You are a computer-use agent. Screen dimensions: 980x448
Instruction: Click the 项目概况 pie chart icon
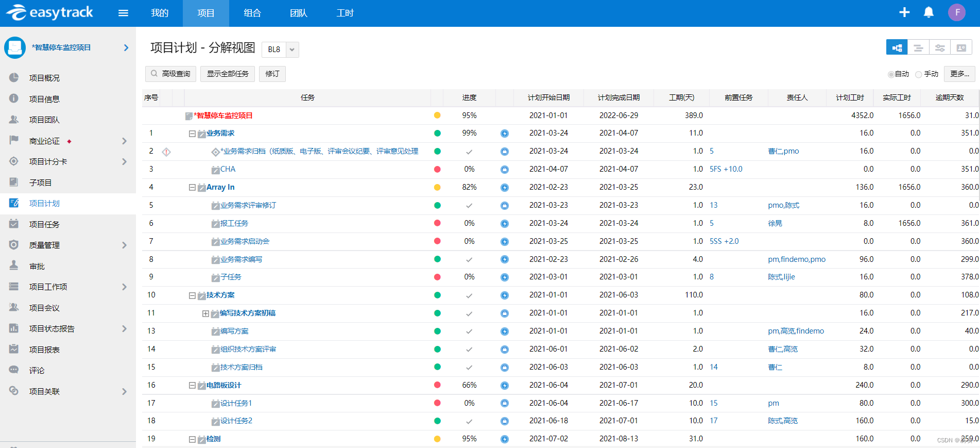[x=14, y=77]
